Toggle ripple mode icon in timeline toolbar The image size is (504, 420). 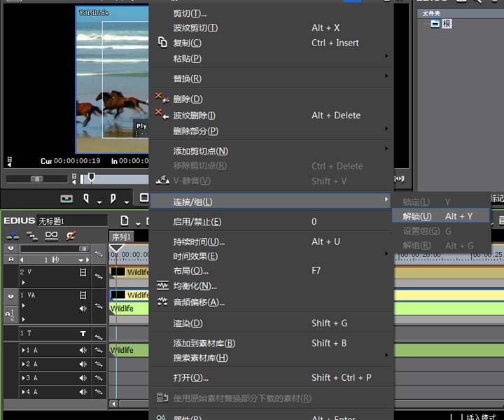point(31,236)
